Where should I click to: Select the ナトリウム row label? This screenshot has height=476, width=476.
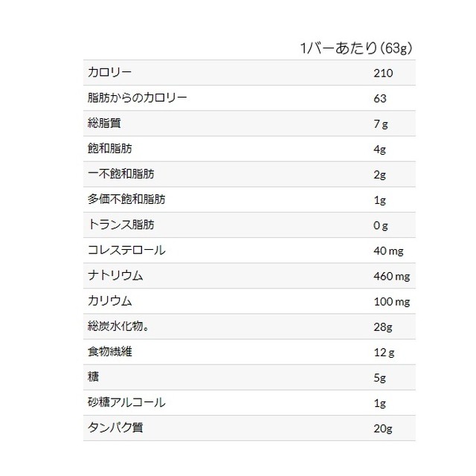tap(115, 276)
